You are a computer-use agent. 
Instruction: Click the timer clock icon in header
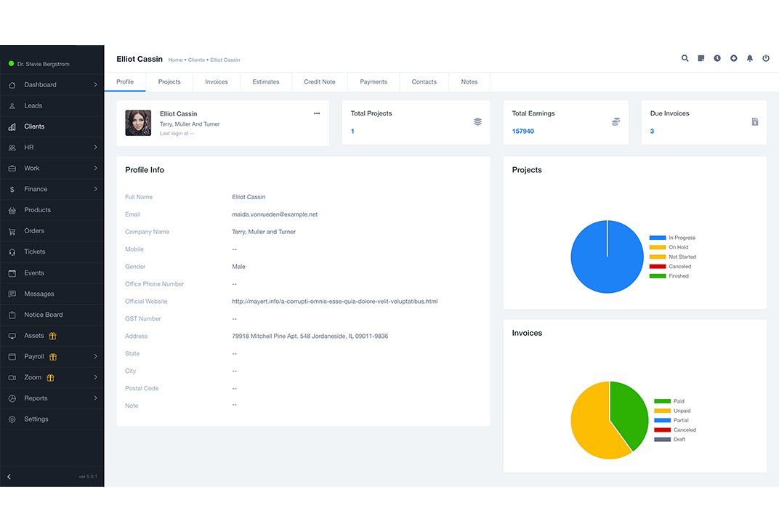pyautogui.click(x=717, y=58)
